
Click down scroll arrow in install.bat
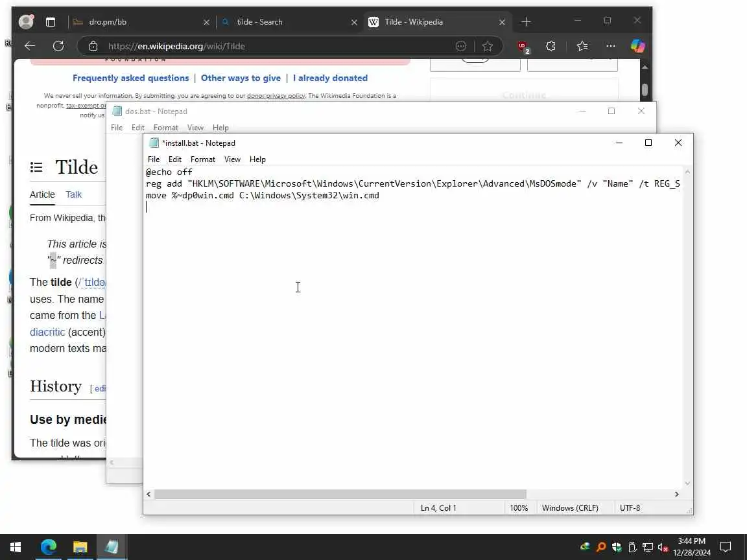[687, 484]
